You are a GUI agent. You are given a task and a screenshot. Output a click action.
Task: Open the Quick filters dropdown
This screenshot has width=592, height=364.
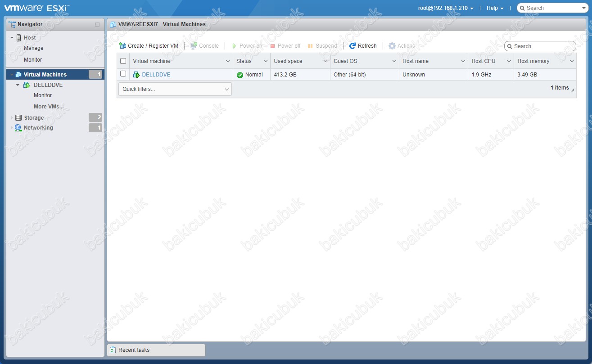tap(175, 89)
